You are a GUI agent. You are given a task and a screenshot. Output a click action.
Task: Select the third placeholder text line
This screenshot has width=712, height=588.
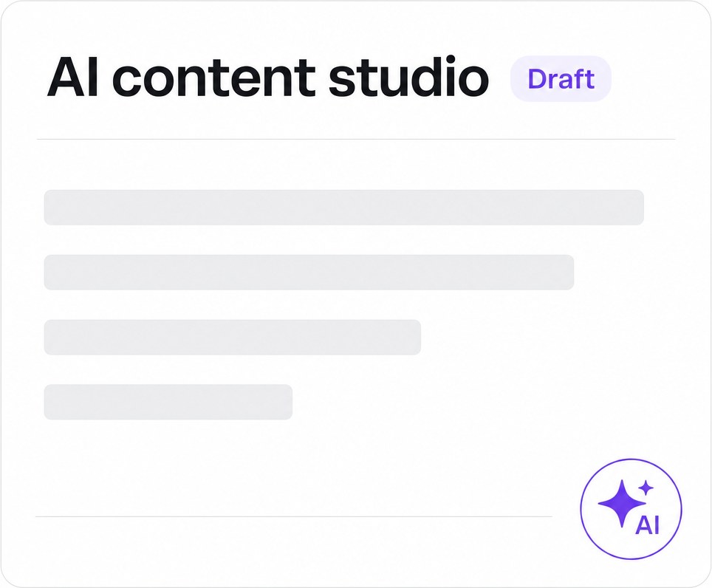(233, 338)
